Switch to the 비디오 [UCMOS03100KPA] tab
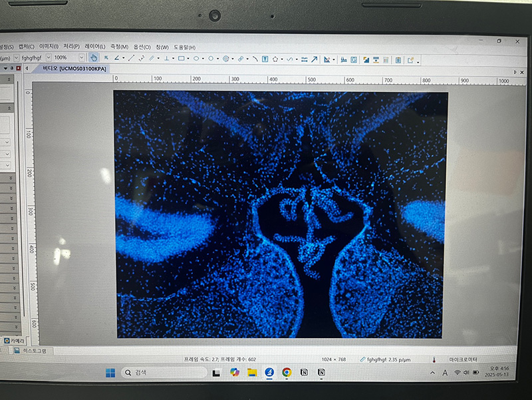The image size is (532, 400). (x=73, y=69)
